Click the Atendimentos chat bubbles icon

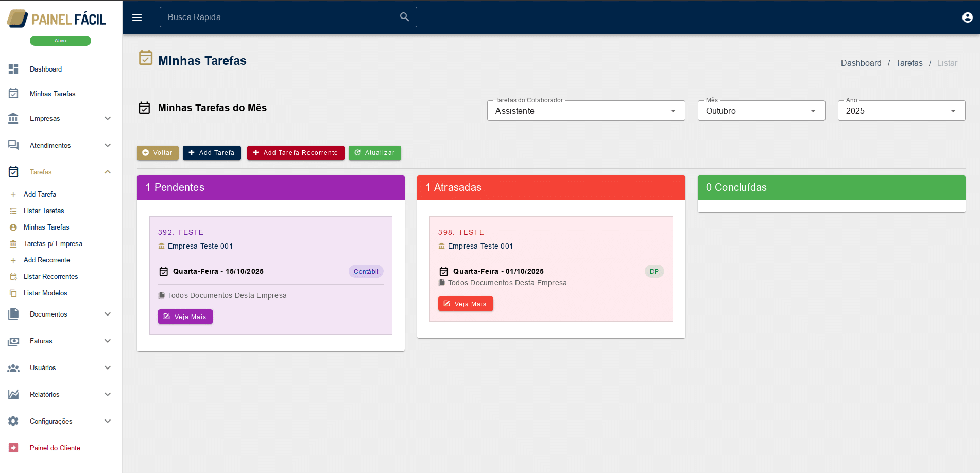pos(13,145)
